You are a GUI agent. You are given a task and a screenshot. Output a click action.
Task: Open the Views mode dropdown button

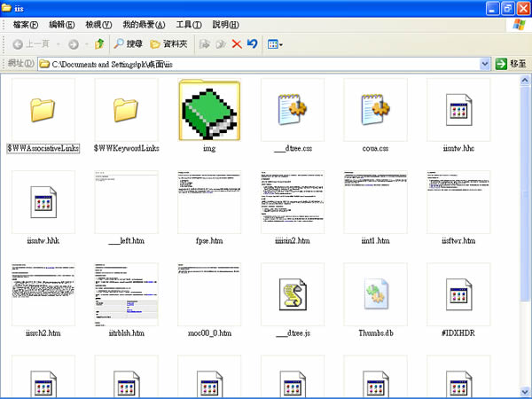(275, 44)
